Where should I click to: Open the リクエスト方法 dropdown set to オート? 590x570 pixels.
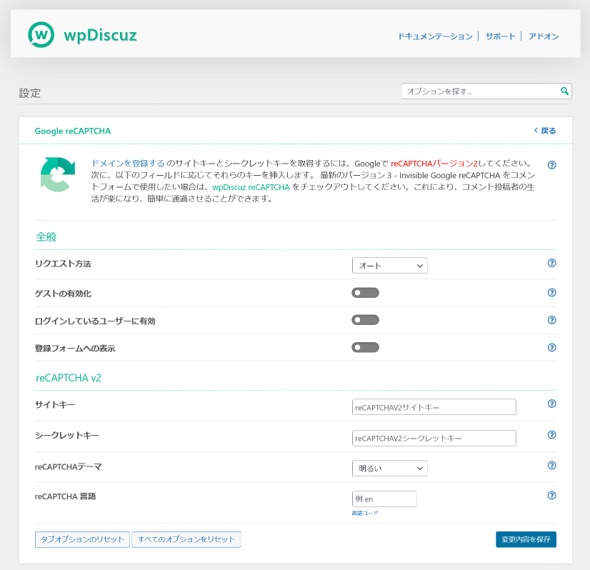coord(389,266)
